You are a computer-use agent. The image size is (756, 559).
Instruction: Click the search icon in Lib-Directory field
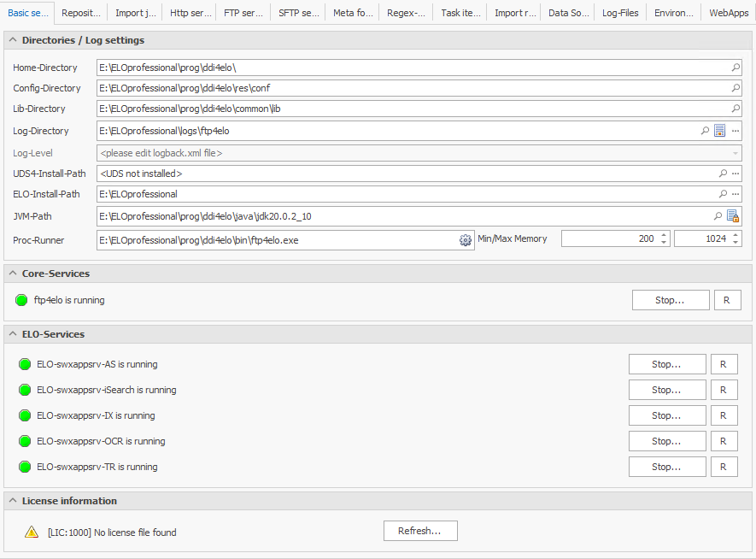[735, 109]
